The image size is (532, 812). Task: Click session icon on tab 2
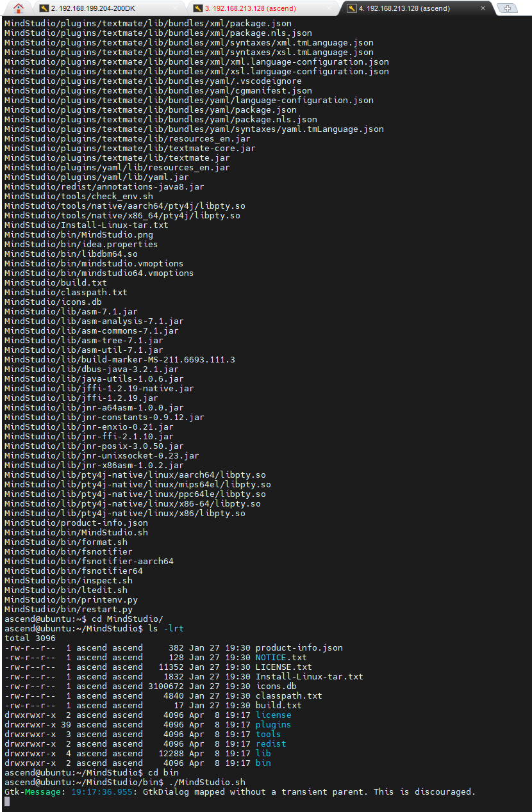44,8
